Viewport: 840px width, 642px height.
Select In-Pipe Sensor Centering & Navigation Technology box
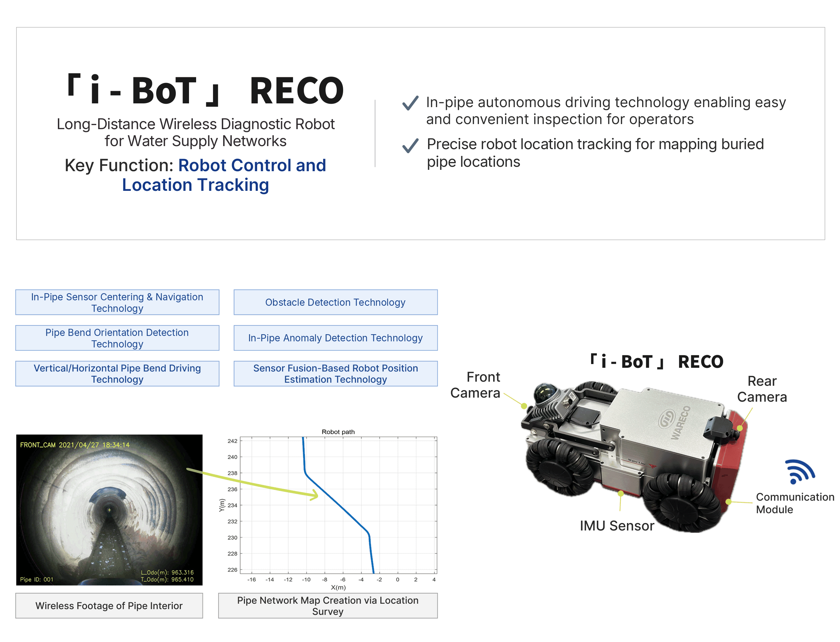(117, 302)
